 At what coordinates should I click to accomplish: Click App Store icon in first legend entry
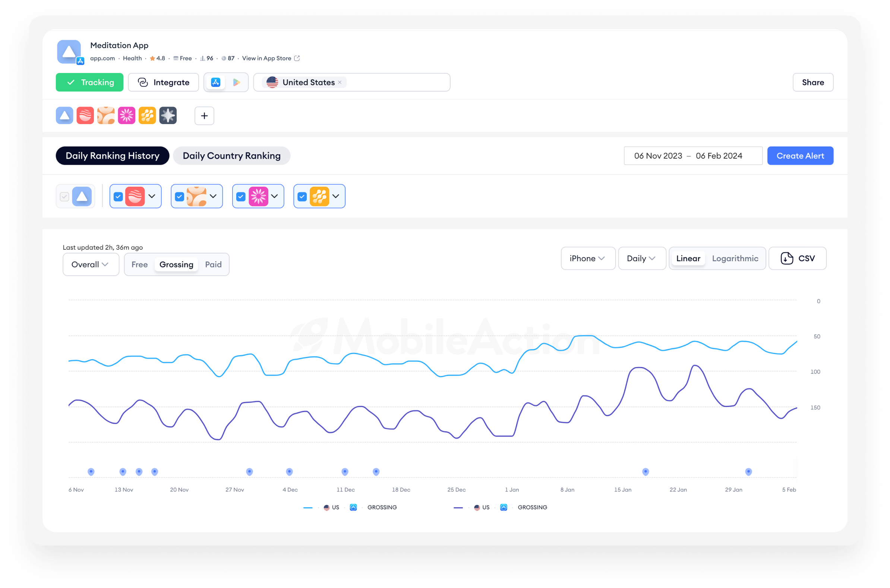point(353,508)
